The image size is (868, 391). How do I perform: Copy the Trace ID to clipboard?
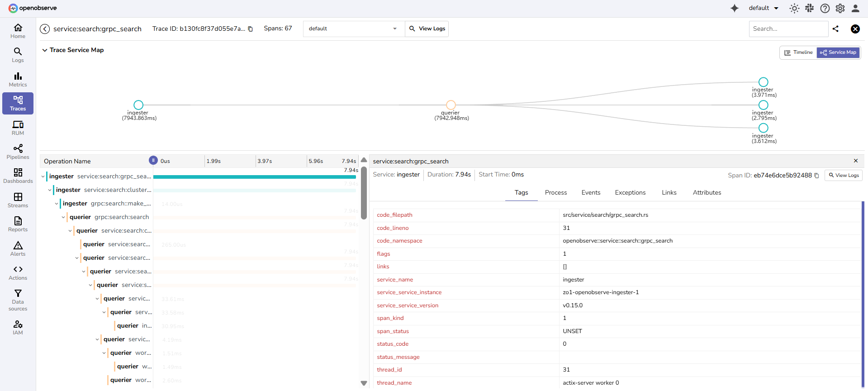(x=251, y=29)
